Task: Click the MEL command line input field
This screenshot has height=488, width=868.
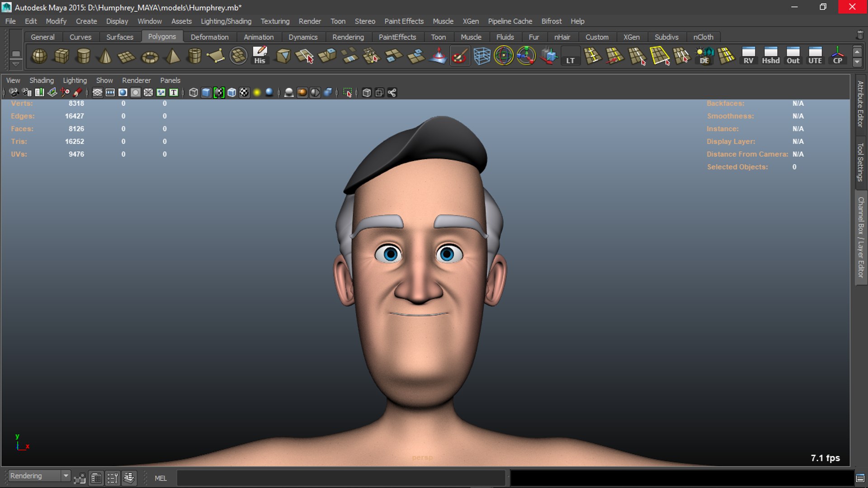Action: coord(341,478)
